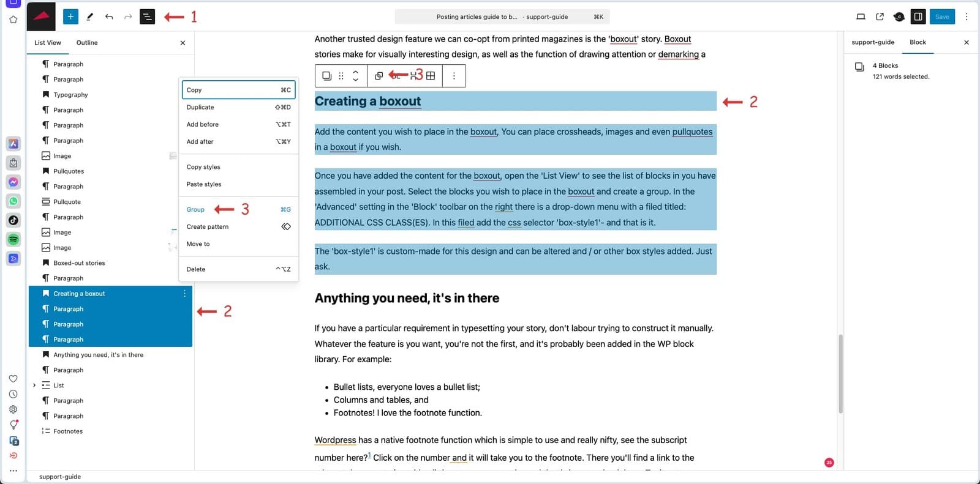Switch to the support-guide settings tab
The image size is (980, 484).
pos(873,42)
